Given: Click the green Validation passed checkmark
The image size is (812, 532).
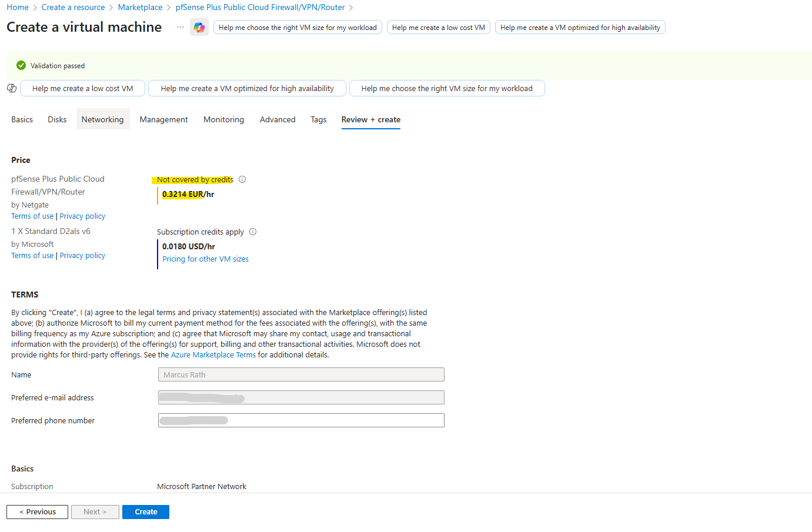Looking at the screenshot, I should click(21, 65).
